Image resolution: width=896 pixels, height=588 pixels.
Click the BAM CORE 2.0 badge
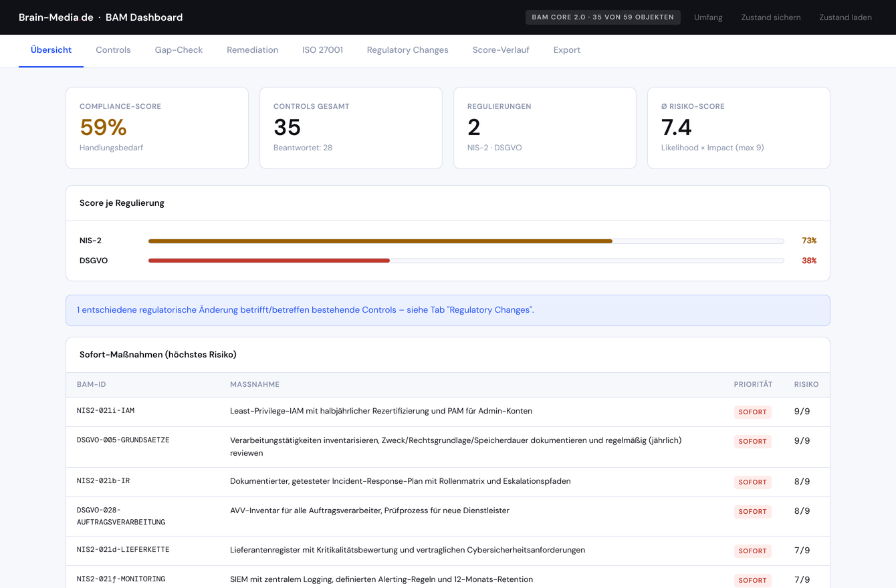coord(602,17)
